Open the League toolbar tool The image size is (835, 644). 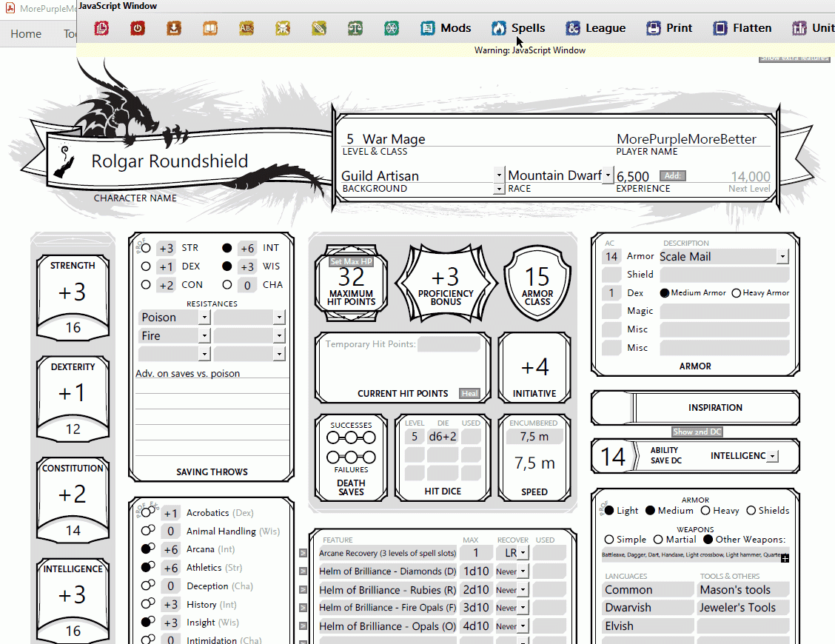[x=596, y=27]
